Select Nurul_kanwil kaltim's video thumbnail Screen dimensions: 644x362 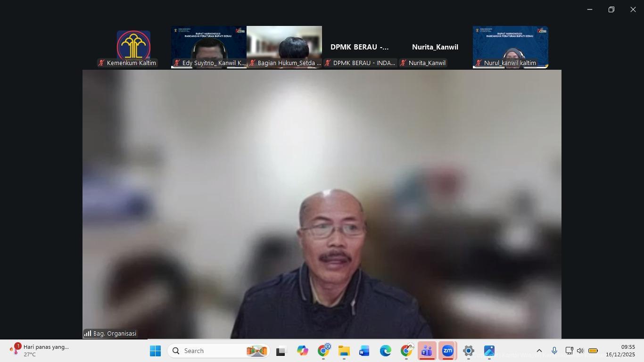coord(510,47)
